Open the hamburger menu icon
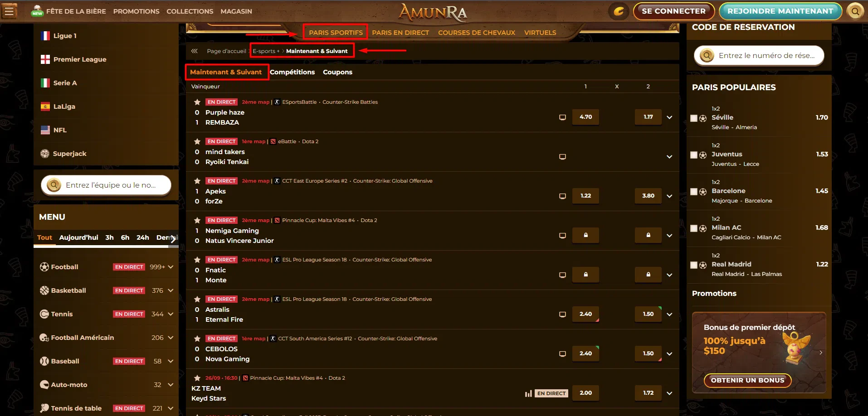The width and height of the screenshot is (868, 416). coord(9,11)
